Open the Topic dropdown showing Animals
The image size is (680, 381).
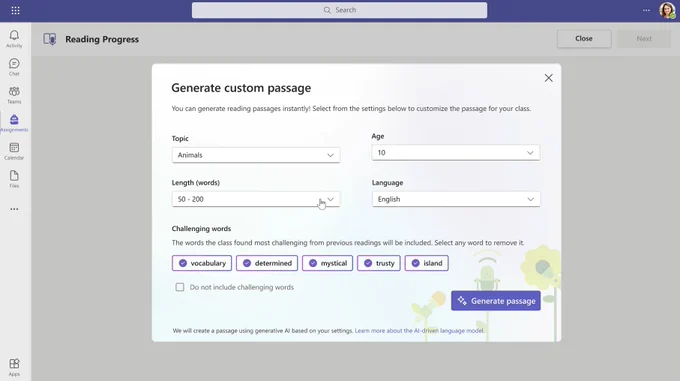[256, 155]
